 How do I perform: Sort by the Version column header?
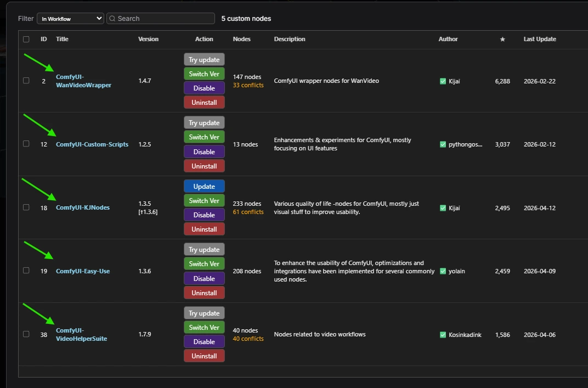(x=148, y=40)
